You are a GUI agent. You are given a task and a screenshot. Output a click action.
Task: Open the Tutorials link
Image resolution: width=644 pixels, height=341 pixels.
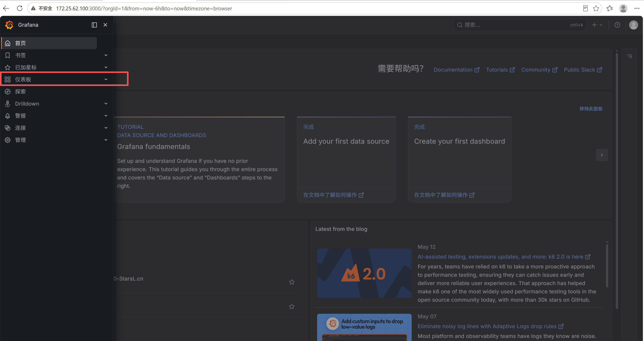500,70
